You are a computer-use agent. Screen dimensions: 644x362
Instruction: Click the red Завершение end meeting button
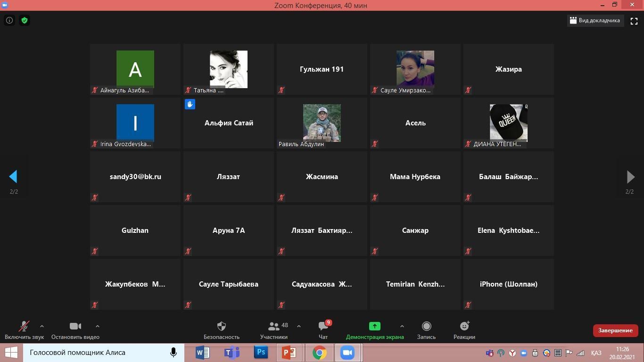point(615,330)
